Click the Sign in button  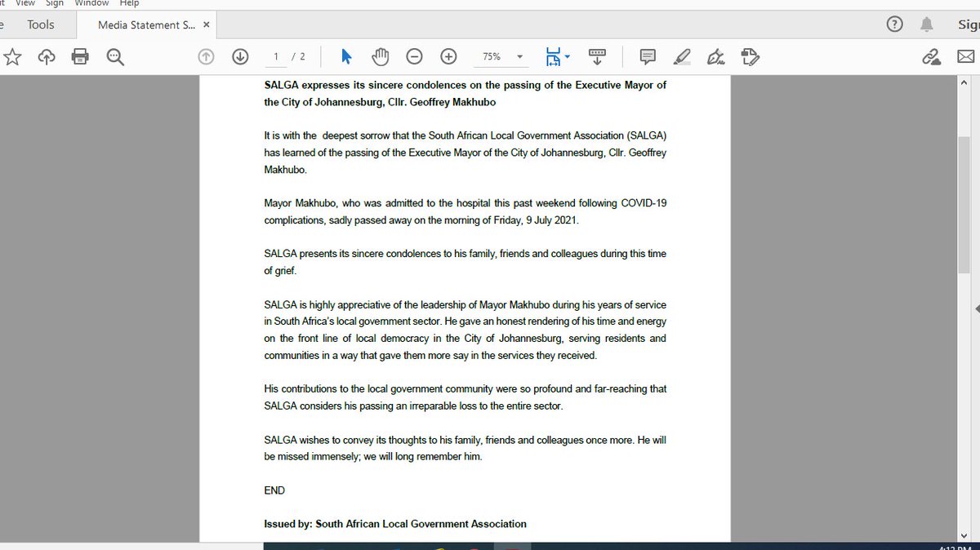click(x=969, y=24)
